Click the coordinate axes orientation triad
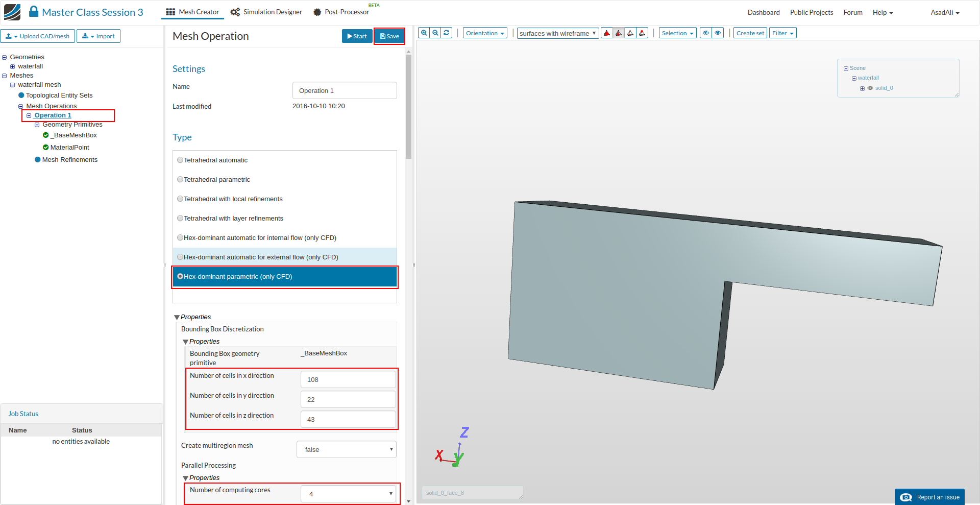Viewport: 980px width, 505px height. point(453,448)
